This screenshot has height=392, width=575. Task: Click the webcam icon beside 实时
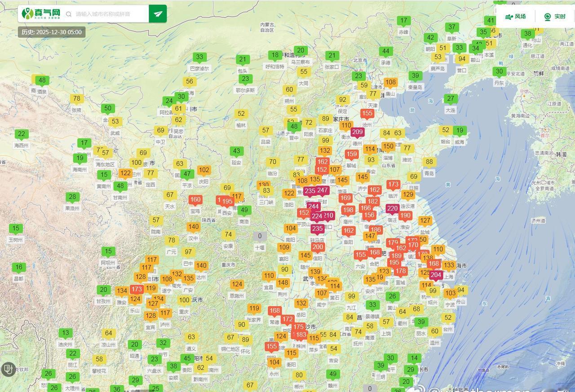(547, 17)
